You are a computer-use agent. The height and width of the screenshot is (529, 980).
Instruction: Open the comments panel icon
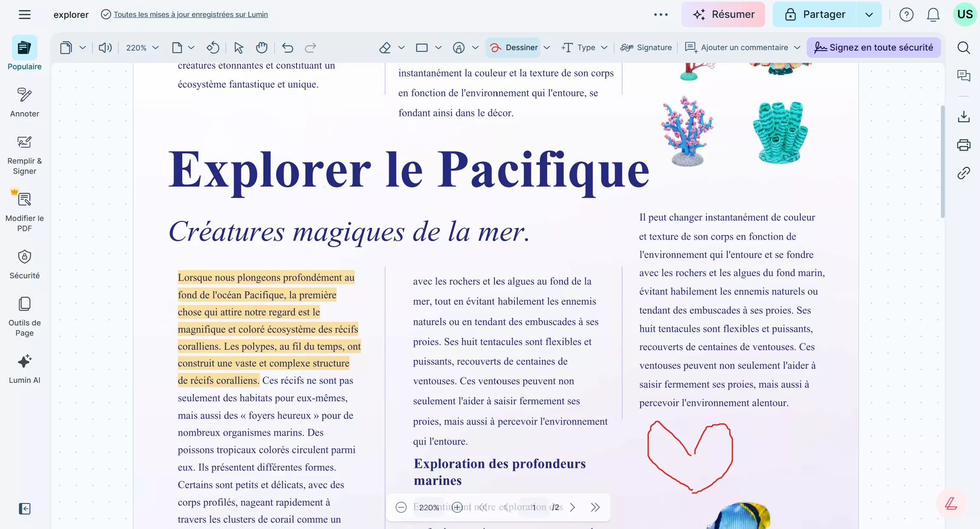(963, 76)
